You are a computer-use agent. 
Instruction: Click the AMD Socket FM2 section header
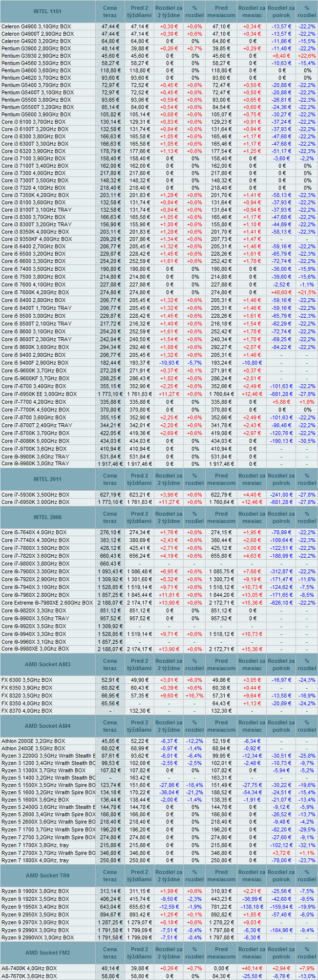48,953
